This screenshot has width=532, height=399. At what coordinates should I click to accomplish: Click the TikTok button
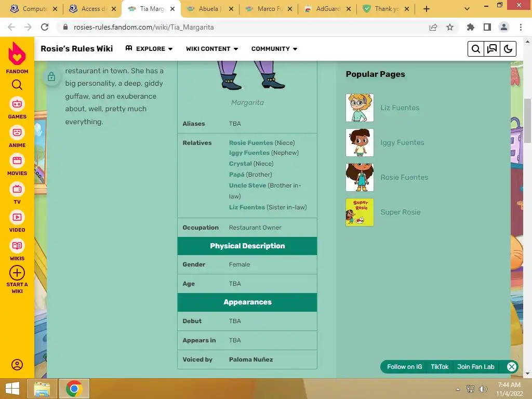click(x=440, y=367)
